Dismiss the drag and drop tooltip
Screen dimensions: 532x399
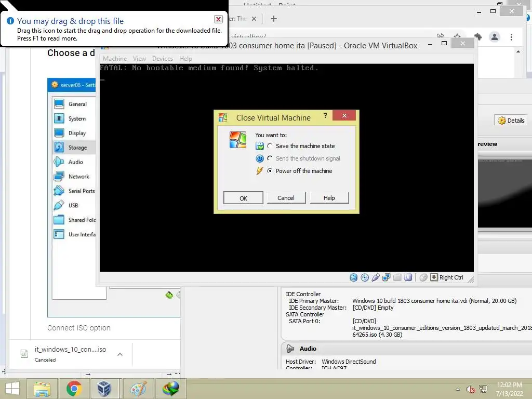219,19
